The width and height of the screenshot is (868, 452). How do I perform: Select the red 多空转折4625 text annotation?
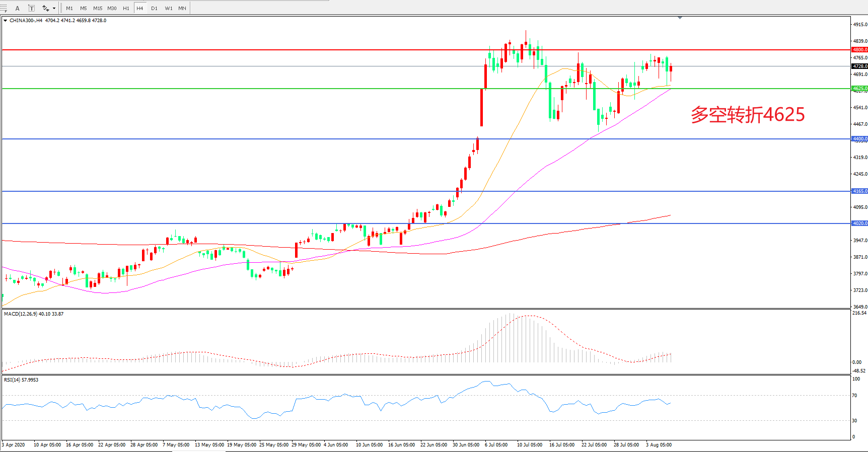click(747, 115)
